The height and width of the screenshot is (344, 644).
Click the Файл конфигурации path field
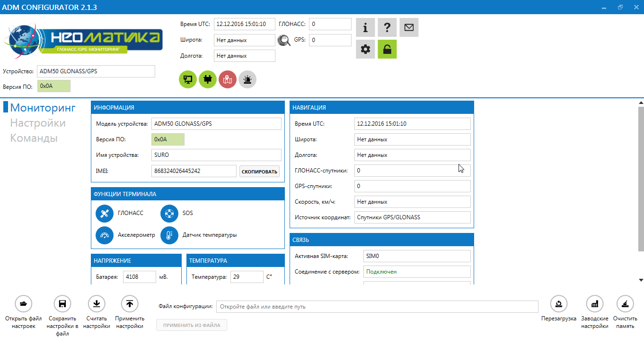point(377,307)
